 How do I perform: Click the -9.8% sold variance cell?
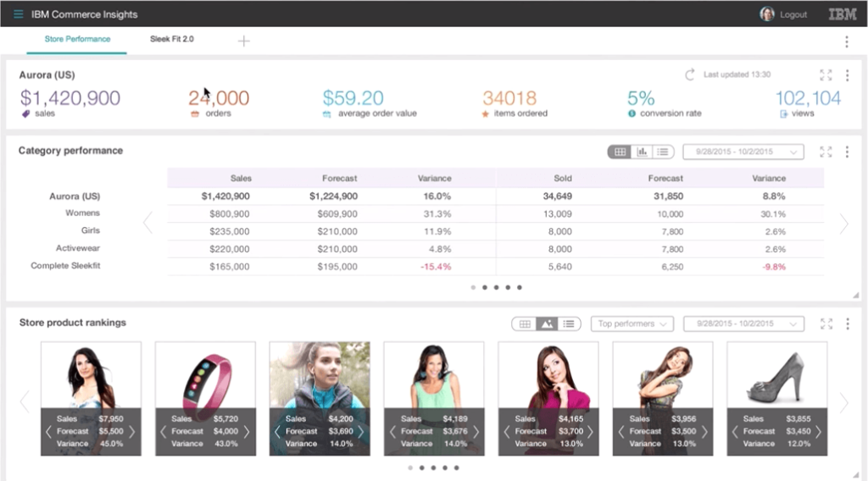click(774, 267)
